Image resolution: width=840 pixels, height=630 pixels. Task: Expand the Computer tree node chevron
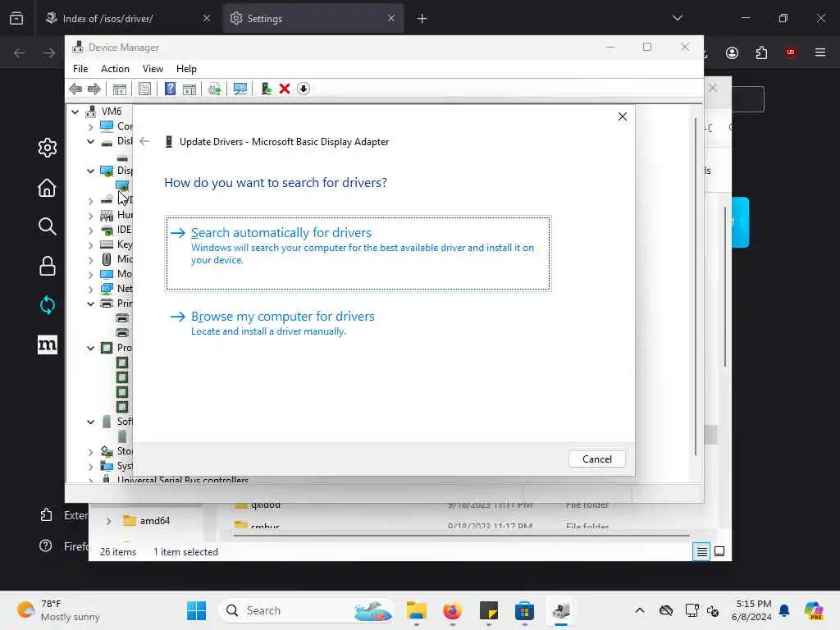[x=90, y=127]
